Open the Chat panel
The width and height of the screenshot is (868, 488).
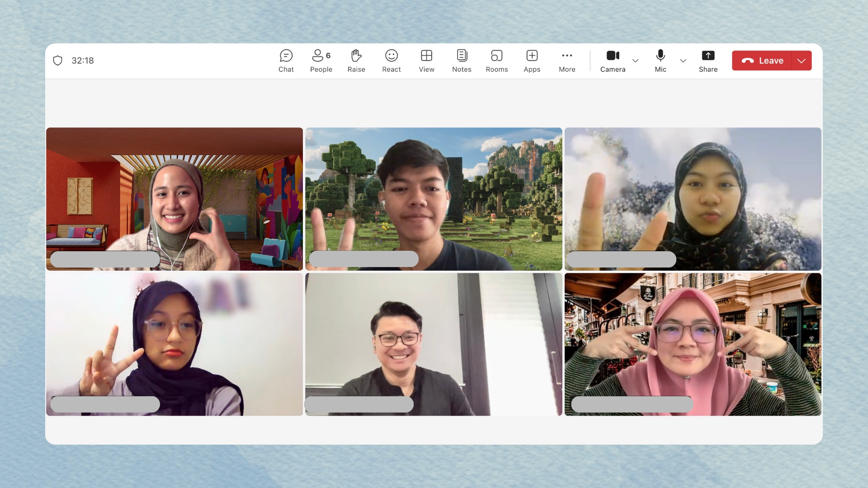(x=286, y=61)
